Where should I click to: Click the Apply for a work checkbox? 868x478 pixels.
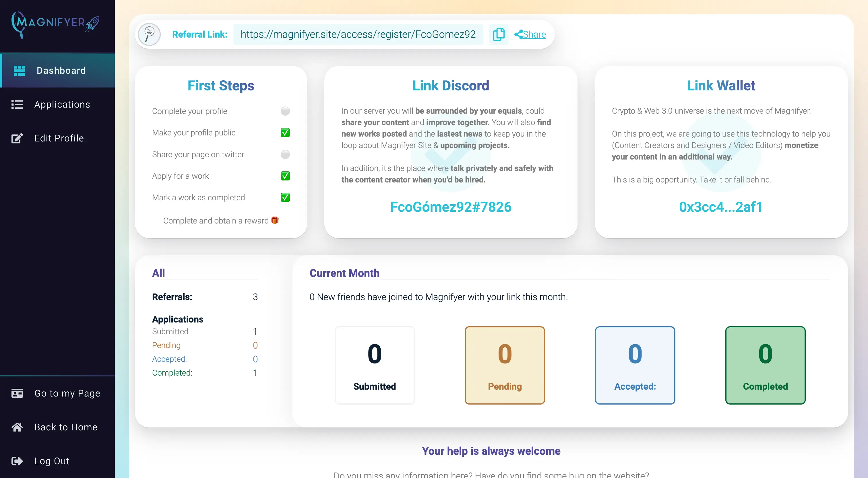(285, 176)
